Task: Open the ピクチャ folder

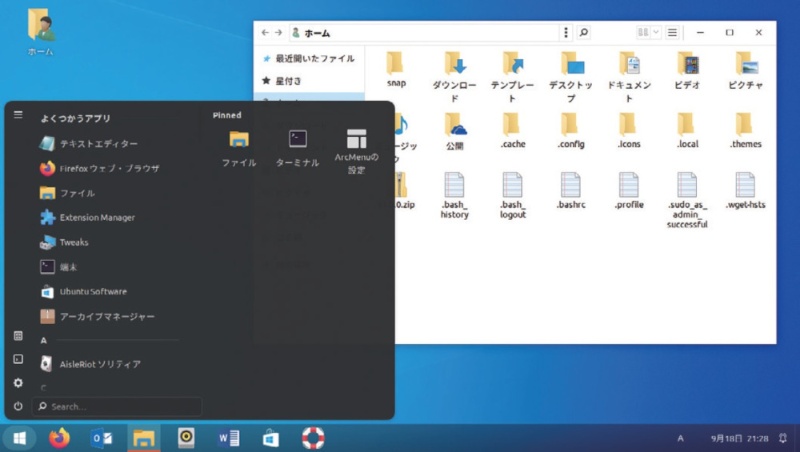Action: (x=745, y=70)
